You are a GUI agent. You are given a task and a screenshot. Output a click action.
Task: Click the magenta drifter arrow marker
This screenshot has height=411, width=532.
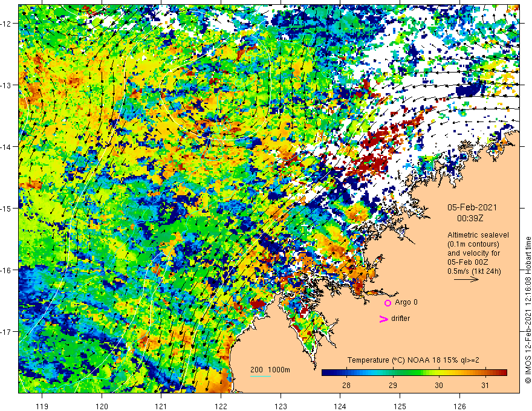coord(384,319)
